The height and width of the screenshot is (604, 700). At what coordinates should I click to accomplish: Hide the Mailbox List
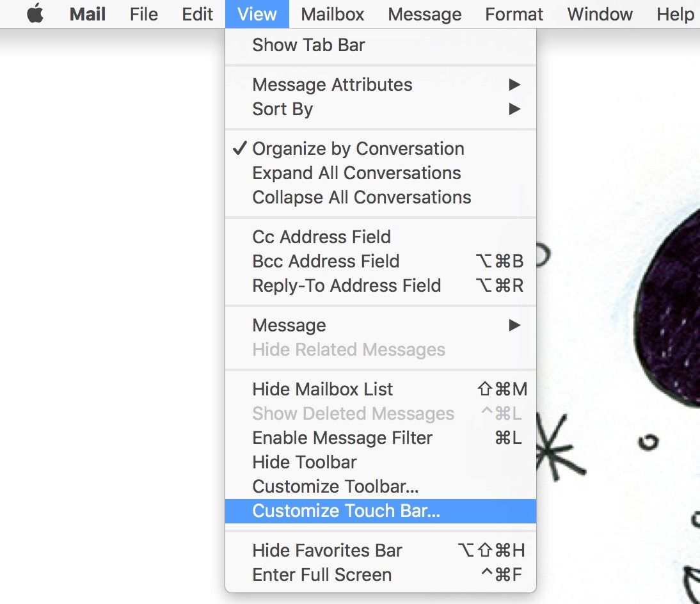coord(322,389)
